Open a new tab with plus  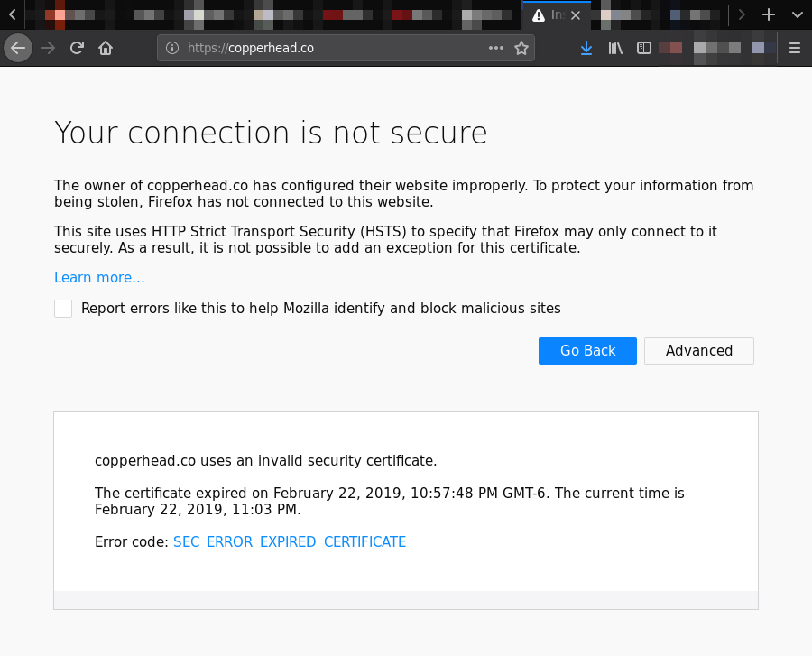[769, 15]
